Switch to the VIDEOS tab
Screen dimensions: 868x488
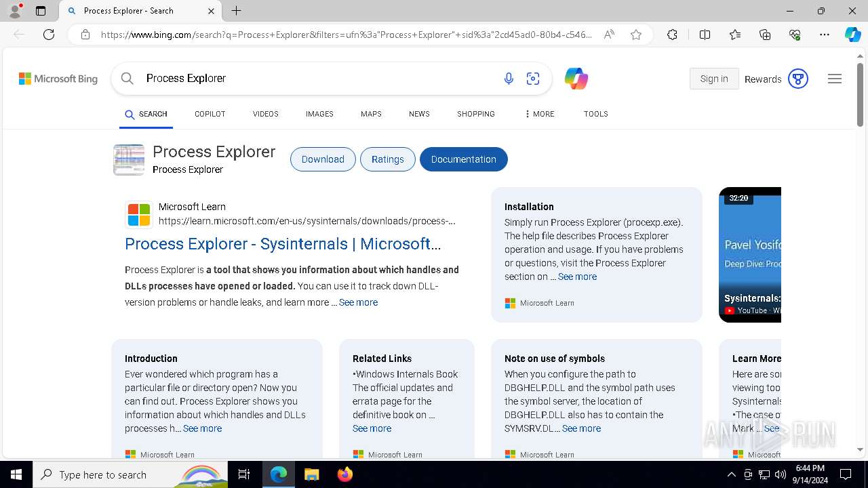click(x=266, y=114)
